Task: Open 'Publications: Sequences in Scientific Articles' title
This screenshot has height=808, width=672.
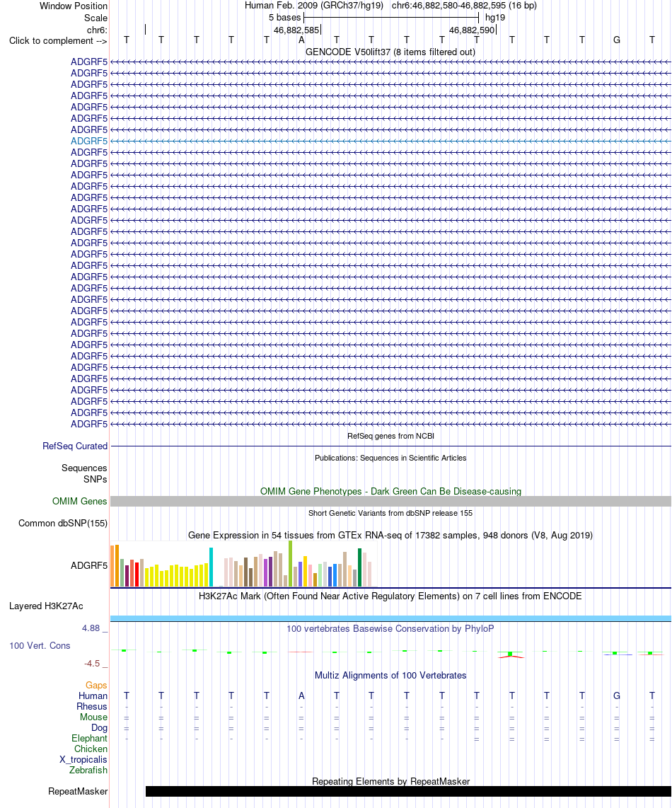Action: pos(390,458)
